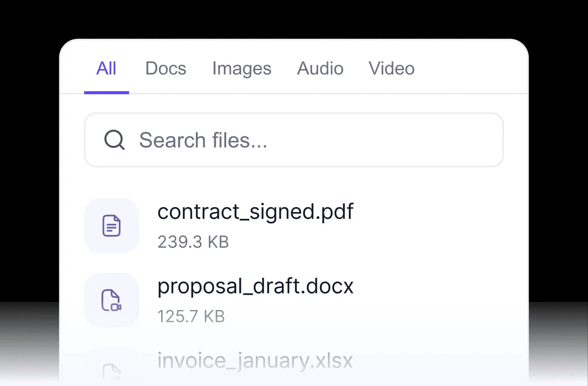Open the Docs tab

pyautogui.click(x=166, y=69)
